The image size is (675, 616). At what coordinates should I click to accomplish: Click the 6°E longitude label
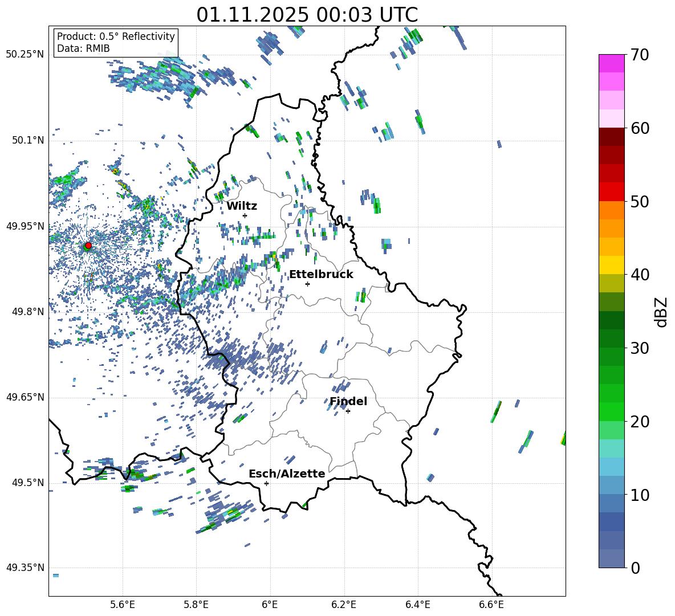(x=270, y=605)
